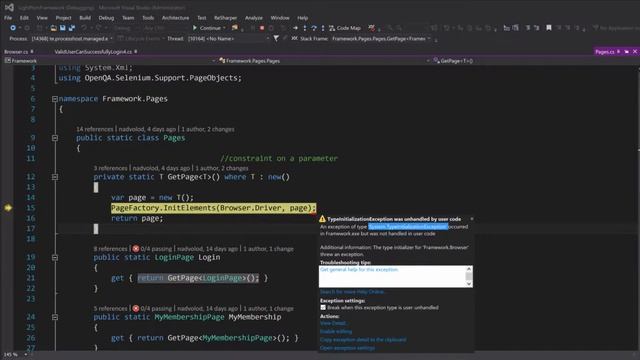
Task: Click the highlighted PageFactory.InitElements line
Action: point(213,208)
